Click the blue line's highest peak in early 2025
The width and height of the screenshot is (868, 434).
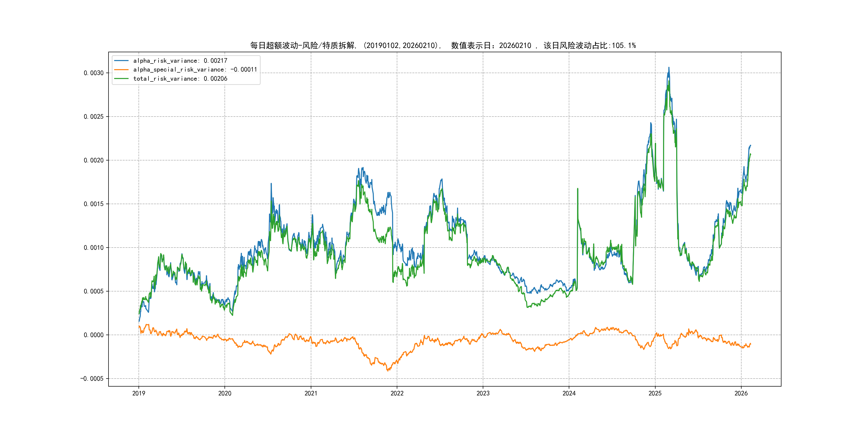click(x=669, y=68)
